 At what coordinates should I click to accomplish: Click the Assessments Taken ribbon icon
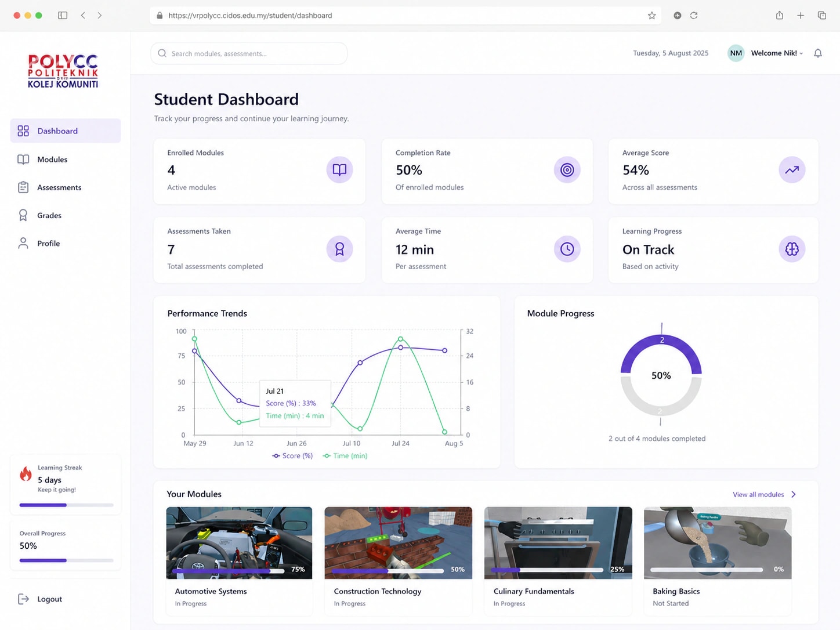point(339,249)
